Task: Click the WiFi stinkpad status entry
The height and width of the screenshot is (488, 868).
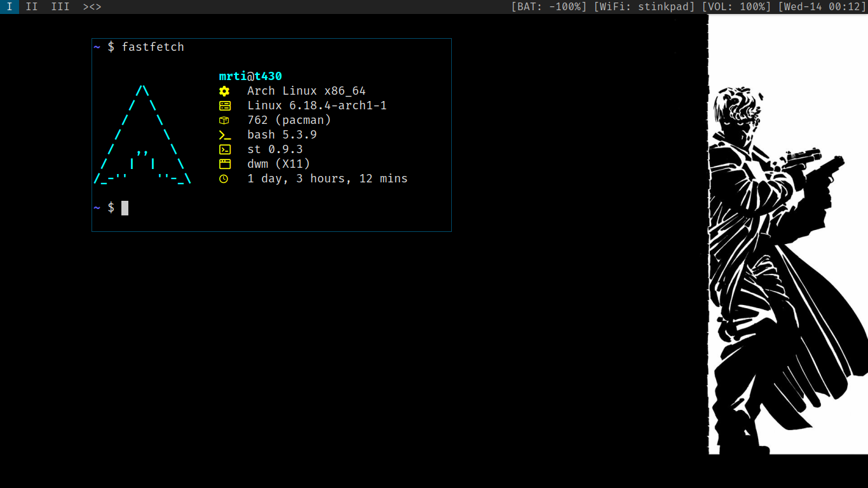Action: point(644,7)
